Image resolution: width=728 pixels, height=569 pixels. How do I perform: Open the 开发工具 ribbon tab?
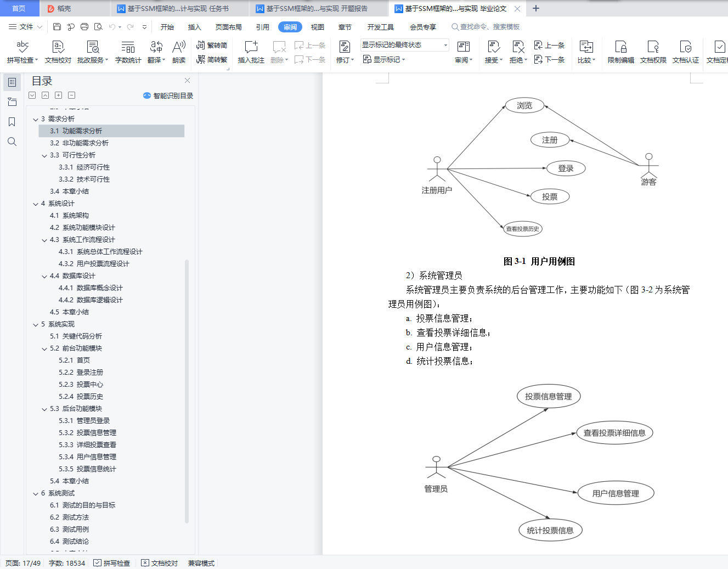pyautogui.click(x=381, y=27)
